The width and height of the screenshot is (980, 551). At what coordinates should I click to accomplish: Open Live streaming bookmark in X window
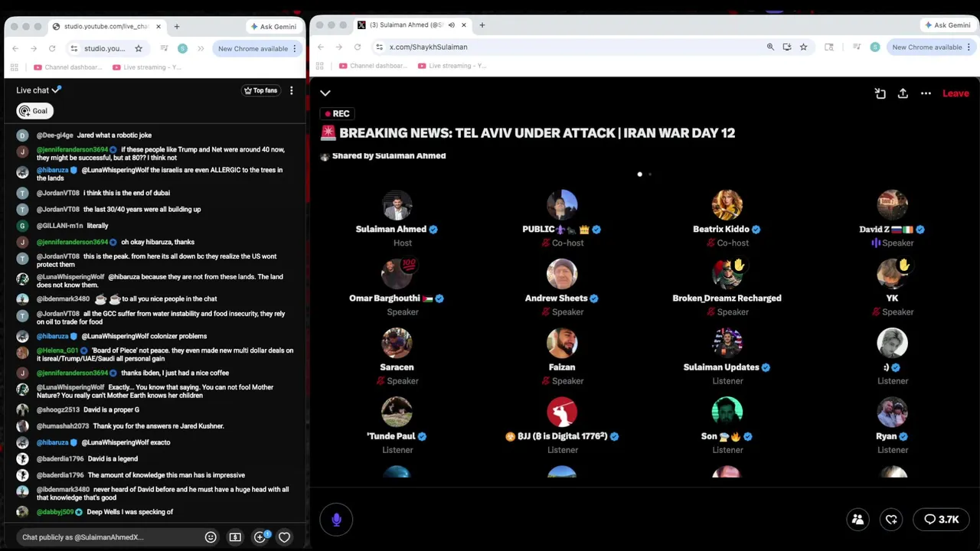(x=452, y=66)
